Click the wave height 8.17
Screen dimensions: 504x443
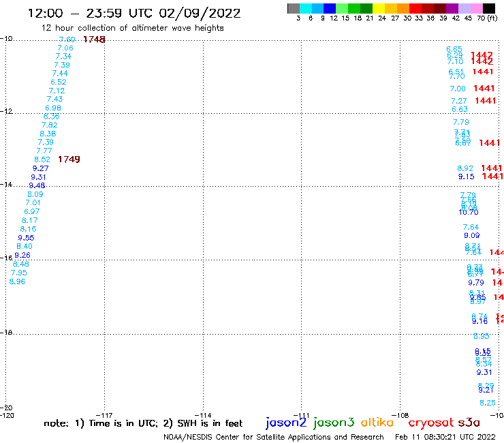point(29,220)
